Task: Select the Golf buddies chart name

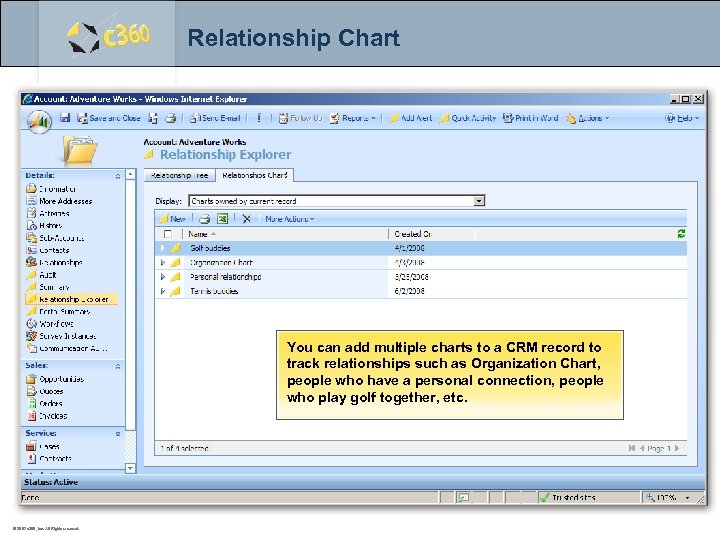Action: (x=210, y=248)
